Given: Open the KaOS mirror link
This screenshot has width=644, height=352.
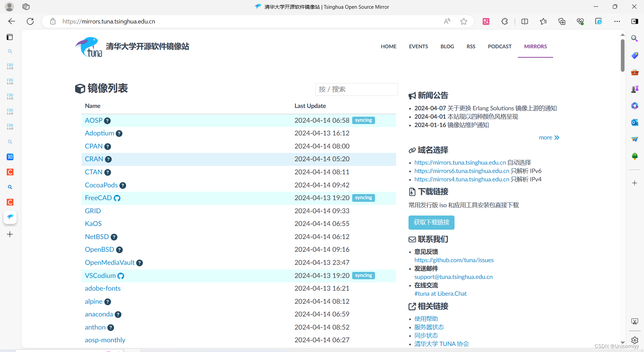Looking at the screenshot, I should coord(93,224).
